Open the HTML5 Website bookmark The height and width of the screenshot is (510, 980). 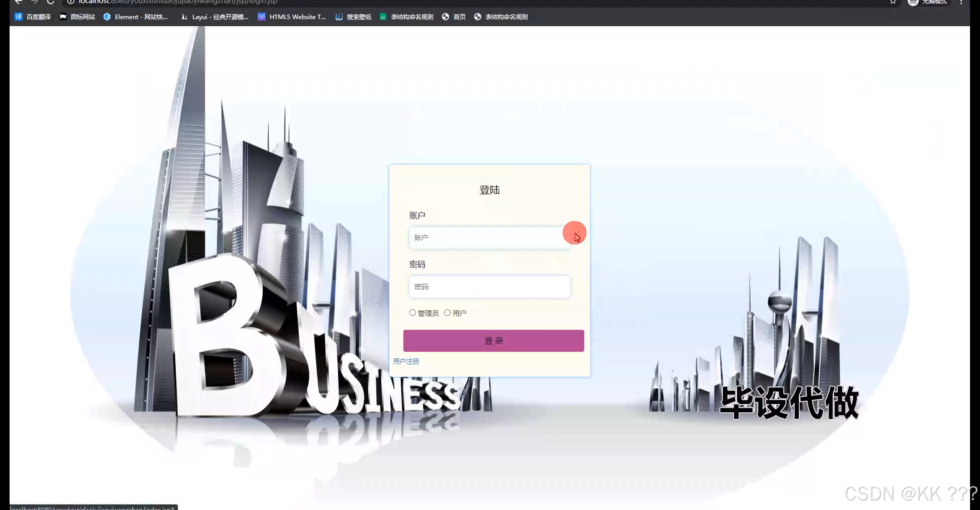(x=292, y=17)
